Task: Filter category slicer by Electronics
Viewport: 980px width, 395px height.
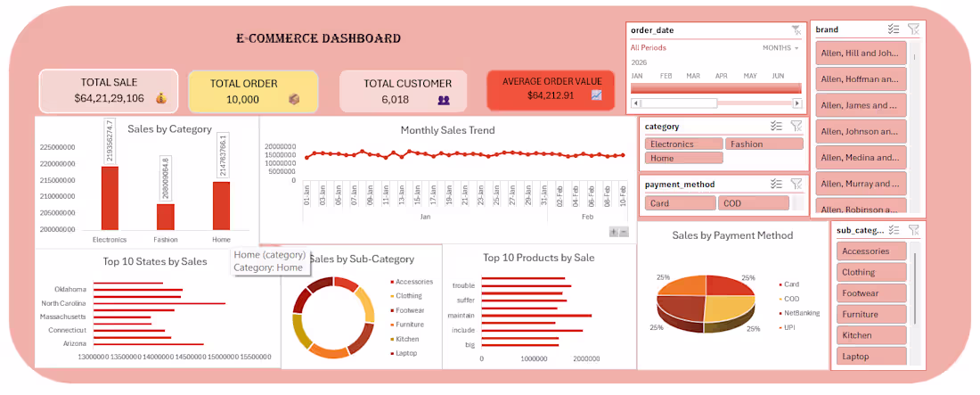Action: click(683, 144)
